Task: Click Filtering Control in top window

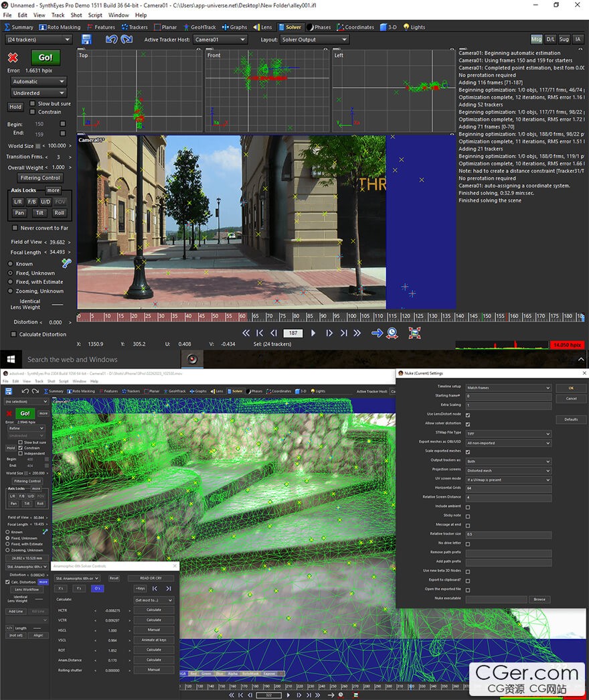Action: [x=40, y=178]
